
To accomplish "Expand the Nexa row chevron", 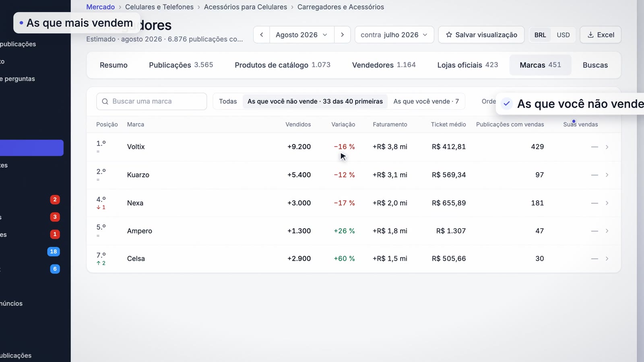I will click(607, 203).
